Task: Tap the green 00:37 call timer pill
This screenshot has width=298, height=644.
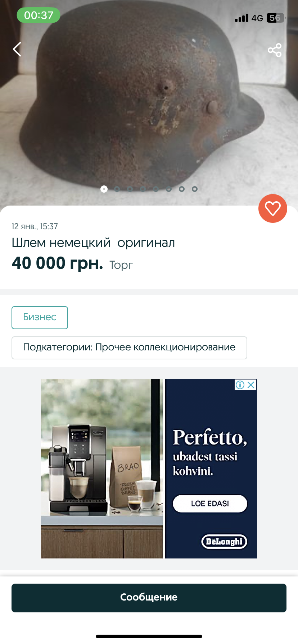Action: pos(39,15)
